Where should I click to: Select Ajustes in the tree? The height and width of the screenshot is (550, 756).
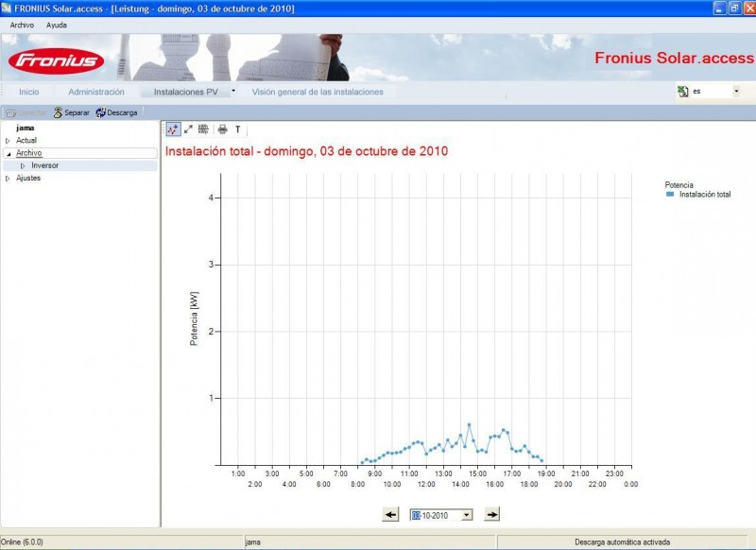(28, 178)
